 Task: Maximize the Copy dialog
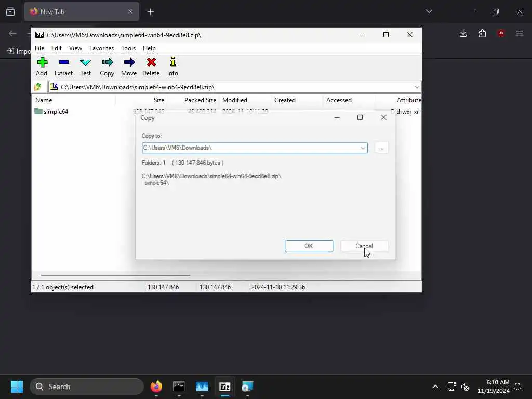tap(360, 117)
